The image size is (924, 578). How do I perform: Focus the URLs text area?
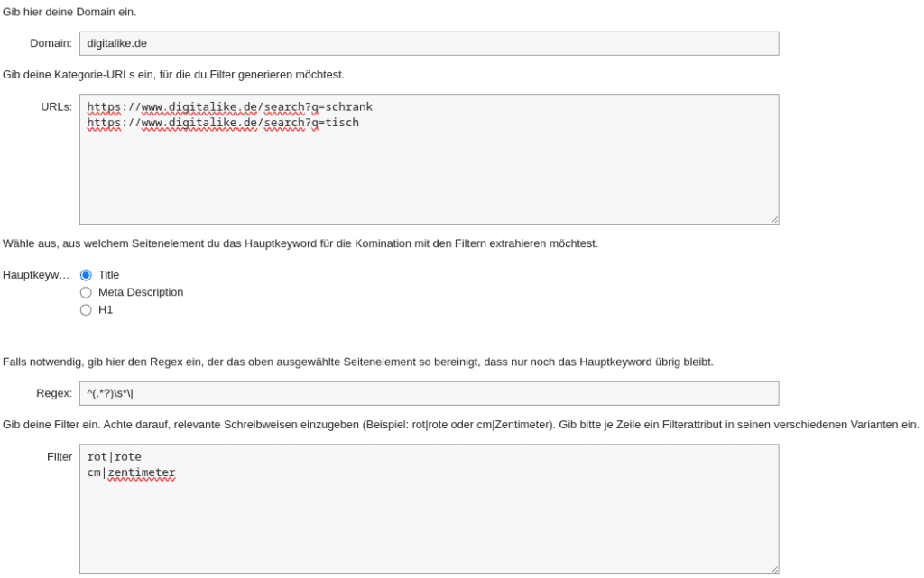click(x=429, y=159)
